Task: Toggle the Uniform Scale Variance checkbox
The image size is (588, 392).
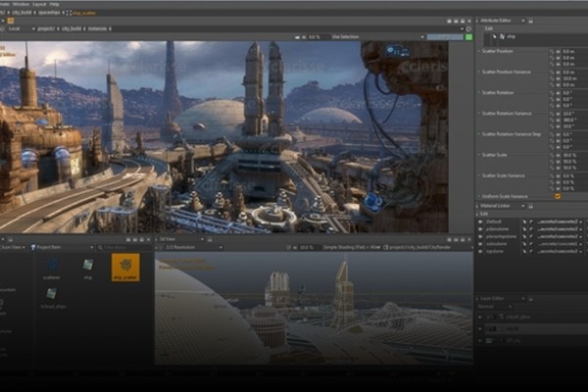Action: tap(558, 196)
